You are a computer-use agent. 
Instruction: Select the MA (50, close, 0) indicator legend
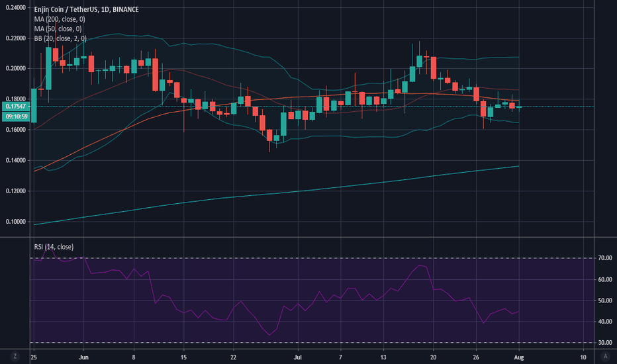[58, 28]
